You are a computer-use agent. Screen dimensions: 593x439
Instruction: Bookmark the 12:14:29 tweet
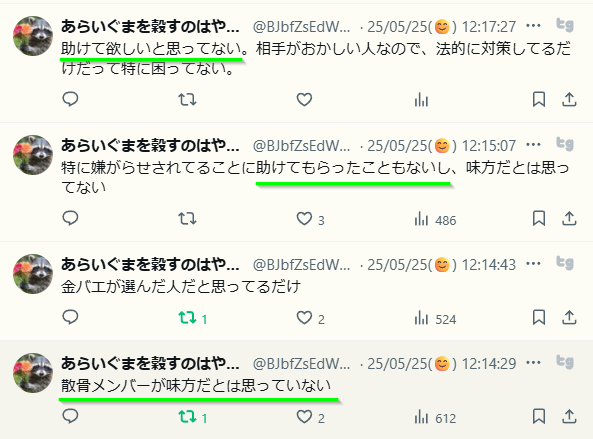(539, 417)
